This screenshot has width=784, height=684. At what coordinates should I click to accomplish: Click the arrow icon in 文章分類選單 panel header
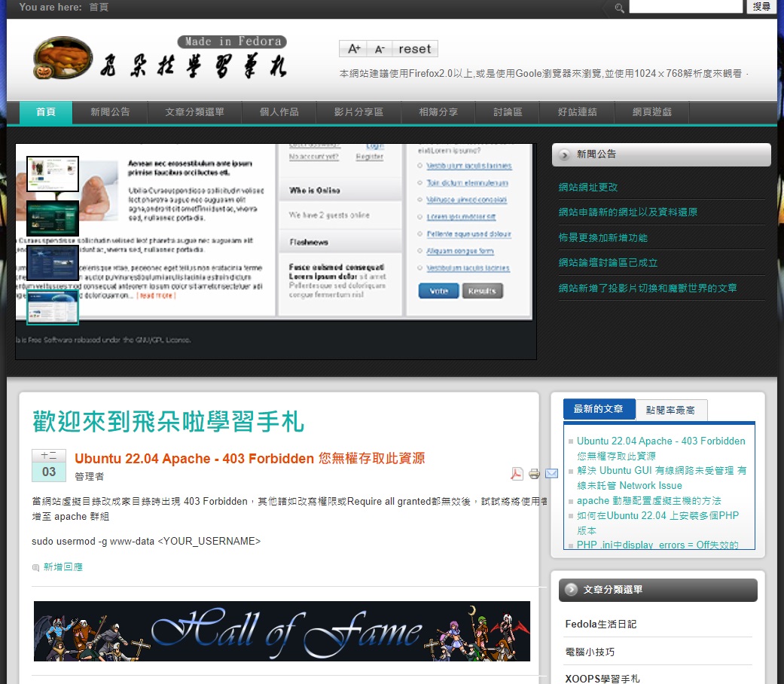click(x=572, y=590)
